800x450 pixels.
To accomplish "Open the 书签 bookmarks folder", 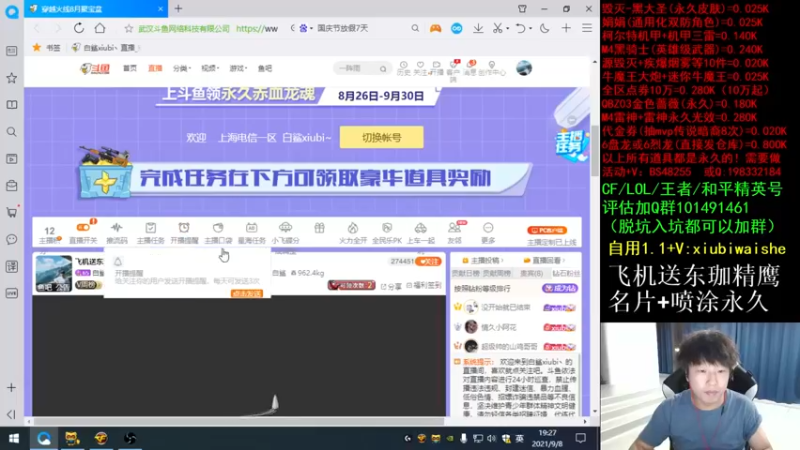I will click(47, 47).
